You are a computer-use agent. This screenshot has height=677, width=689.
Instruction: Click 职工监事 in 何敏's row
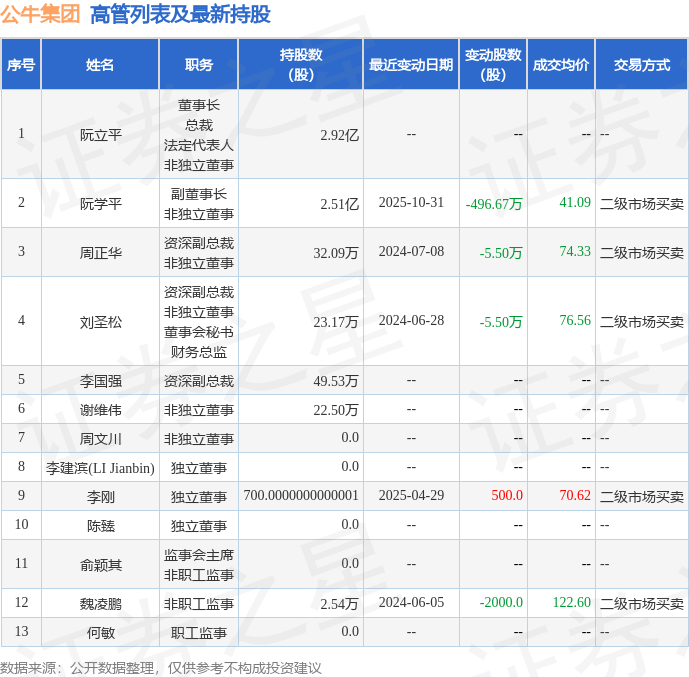tap(199, 633)
